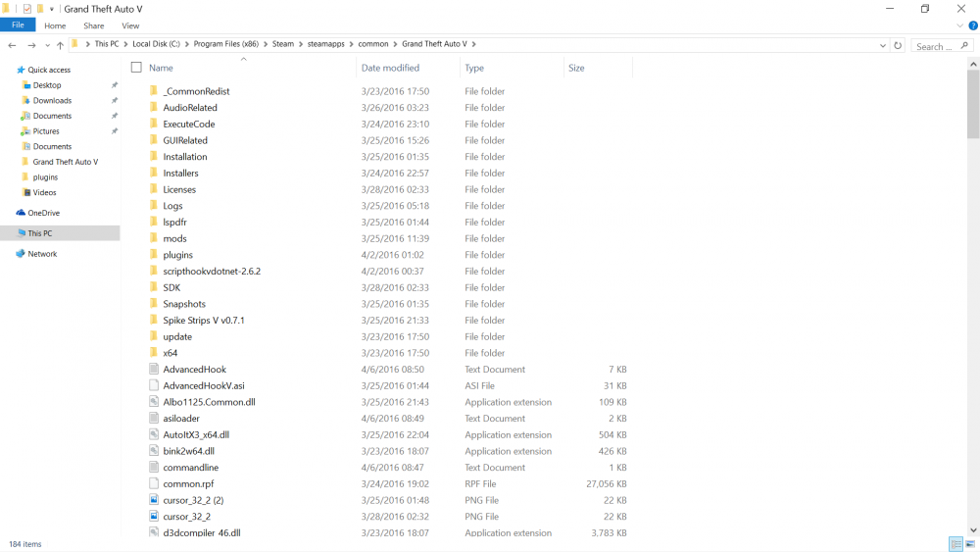Click AdvancedHookV.asi file icon
This screenshot has width=980, height=552.
coord(154,385)
